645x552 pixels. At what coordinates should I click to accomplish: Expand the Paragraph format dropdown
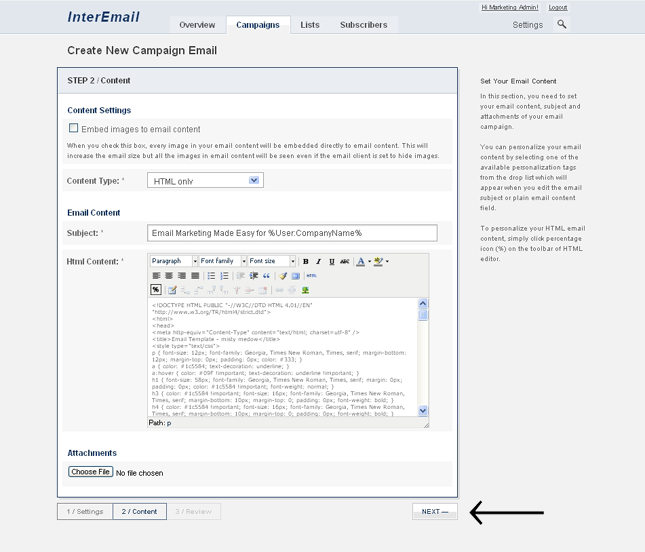point(173,261)
